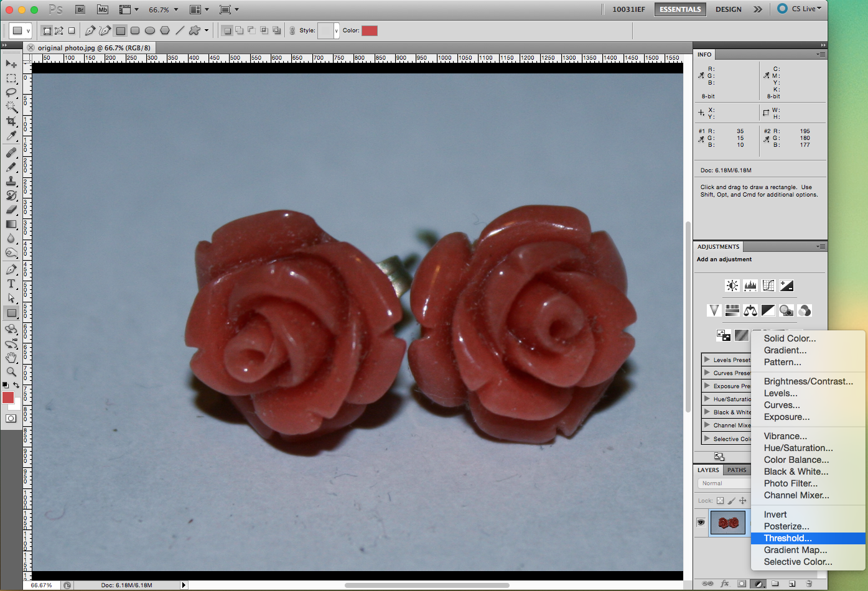868x591 pixels.
Task: Click the Vibrance adjustment icon
Action: click(x=714, y=310)
